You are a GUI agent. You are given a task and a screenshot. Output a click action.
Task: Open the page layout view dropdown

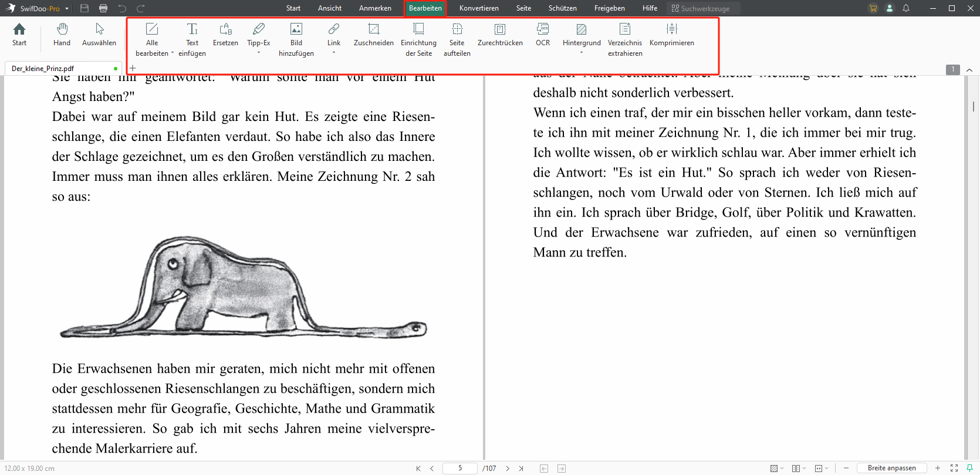point(799,468)
